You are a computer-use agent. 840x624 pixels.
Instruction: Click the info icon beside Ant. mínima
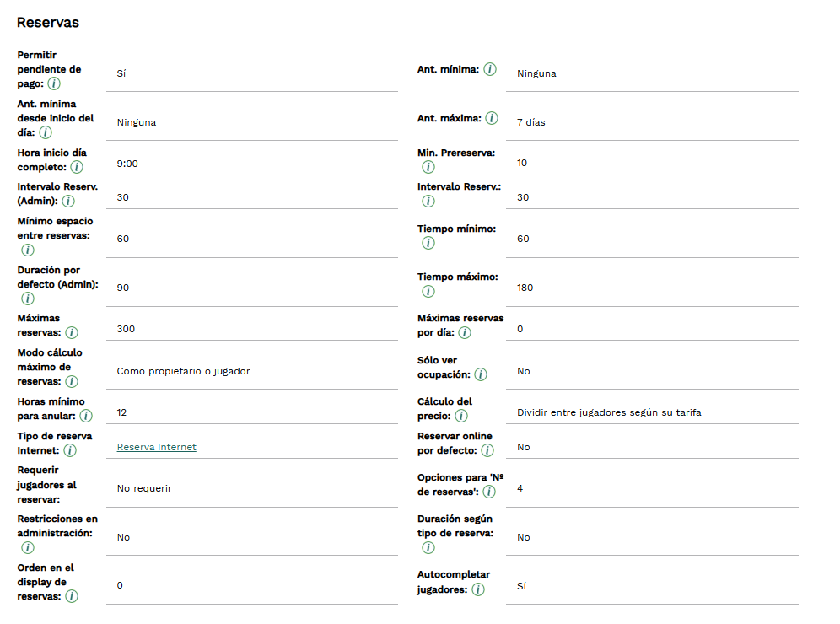click(x=490, y=69)
